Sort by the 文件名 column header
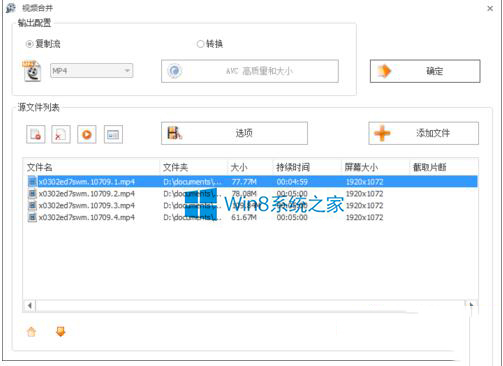Image resolution: width=503 pixels, height=366 pixels. (92, 167)
